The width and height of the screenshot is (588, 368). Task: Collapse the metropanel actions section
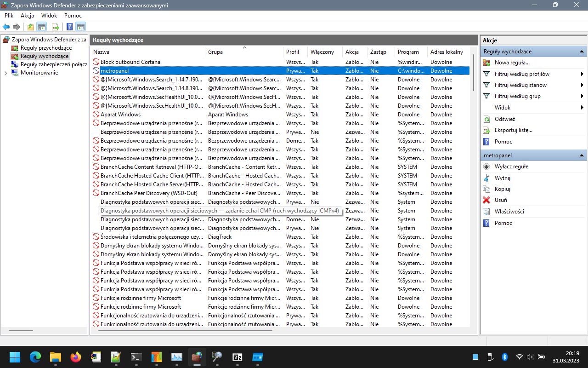coord(582,155)
